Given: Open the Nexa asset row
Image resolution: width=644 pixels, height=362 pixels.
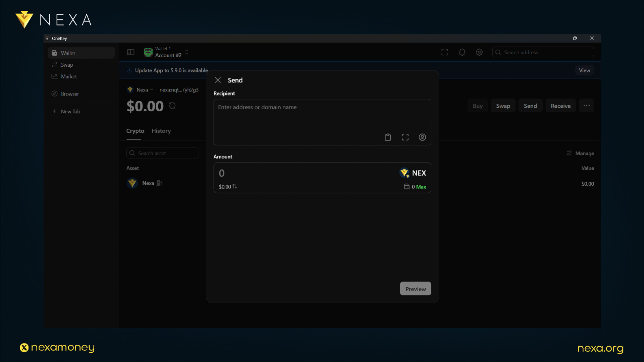Looking at the screenshot, I should [360, 183].
